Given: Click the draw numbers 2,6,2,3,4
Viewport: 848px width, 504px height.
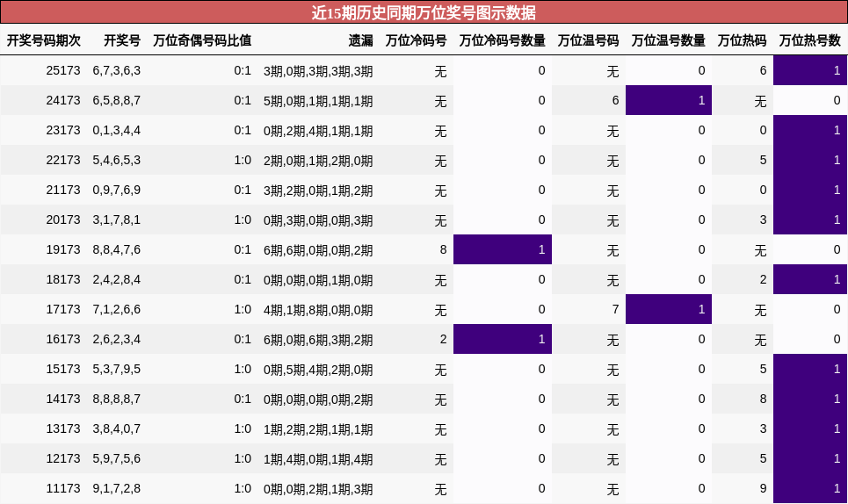Looking at the screenshot, I should [116, 339].
